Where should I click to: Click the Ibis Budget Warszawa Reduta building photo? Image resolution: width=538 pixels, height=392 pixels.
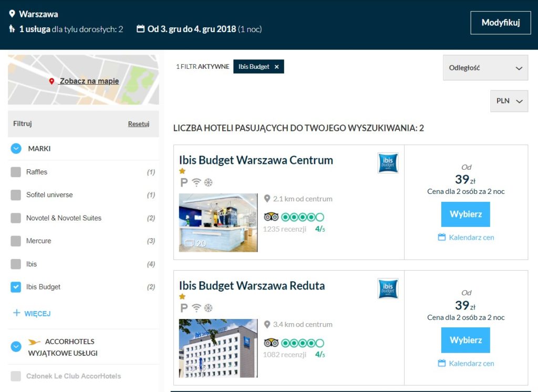pyautogui.click(x=218, y=348)
